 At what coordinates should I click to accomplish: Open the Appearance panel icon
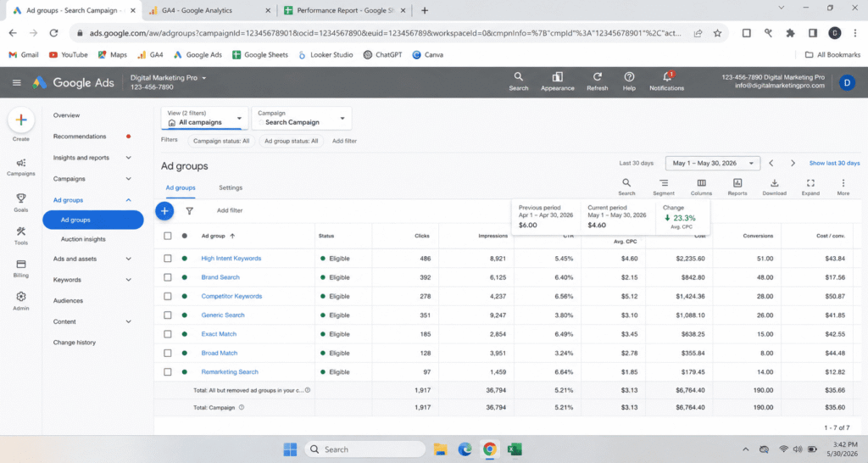(x=558, y=77)
